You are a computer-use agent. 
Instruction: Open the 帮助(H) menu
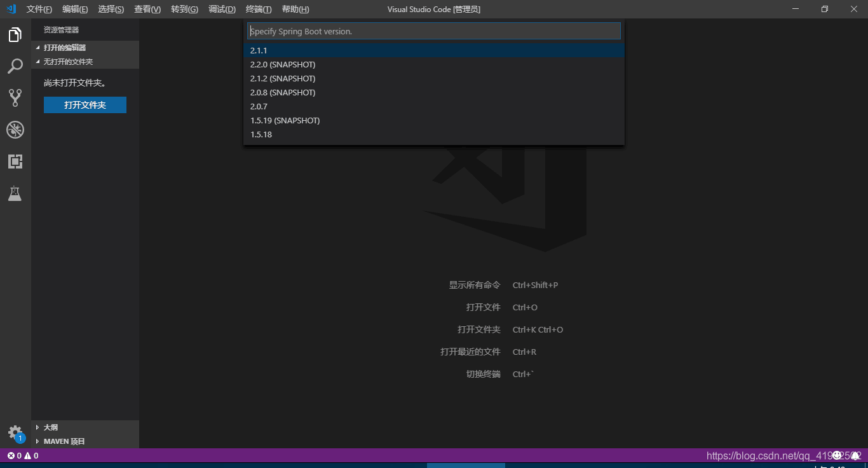coord(295,9)
